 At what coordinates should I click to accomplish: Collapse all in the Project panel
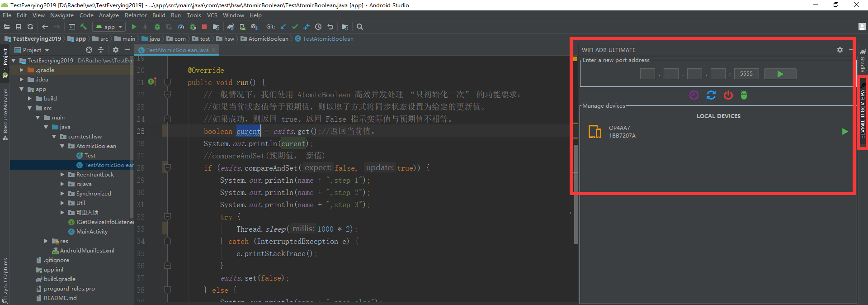(x=101, y=50)
